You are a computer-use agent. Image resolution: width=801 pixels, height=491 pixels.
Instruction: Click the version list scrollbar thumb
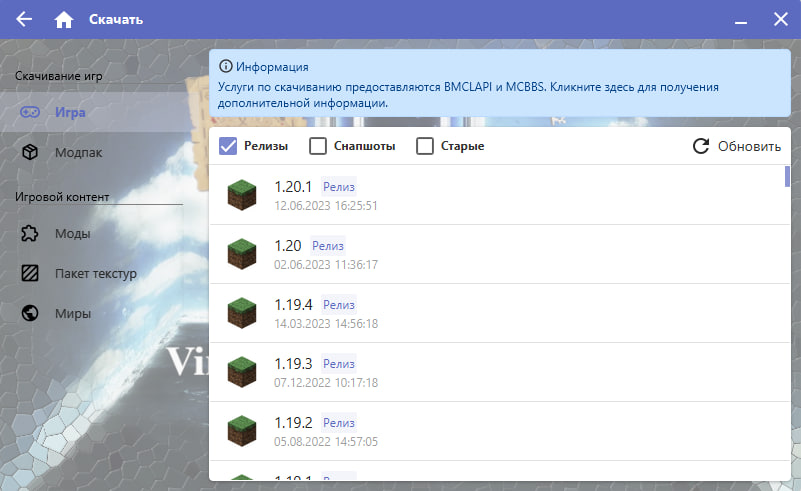[787, 176]
